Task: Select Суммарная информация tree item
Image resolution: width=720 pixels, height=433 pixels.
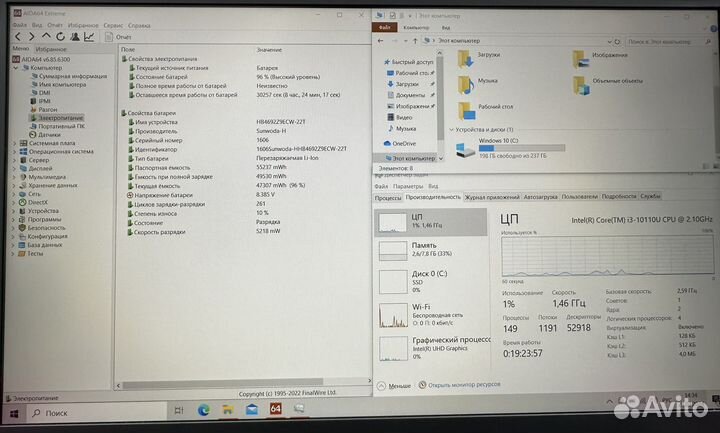Action: click(x=69, y=76)
